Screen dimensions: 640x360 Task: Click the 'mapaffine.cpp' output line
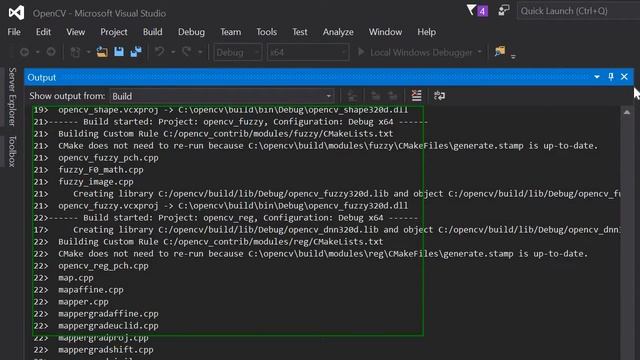click(x=91, y=290)
